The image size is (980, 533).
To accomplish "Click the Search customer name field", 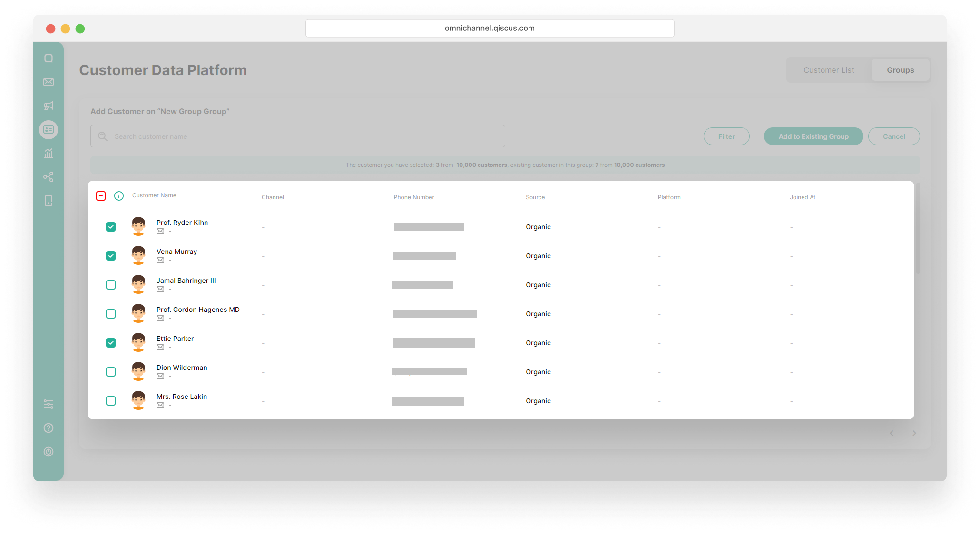I will (x=304, y=136).
